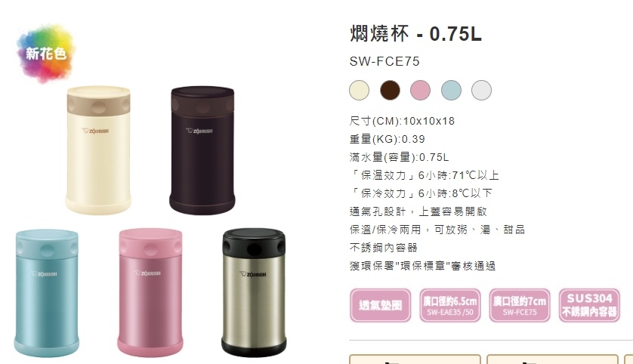
Task: Select the cream color swatch
Action: [359, 90]
